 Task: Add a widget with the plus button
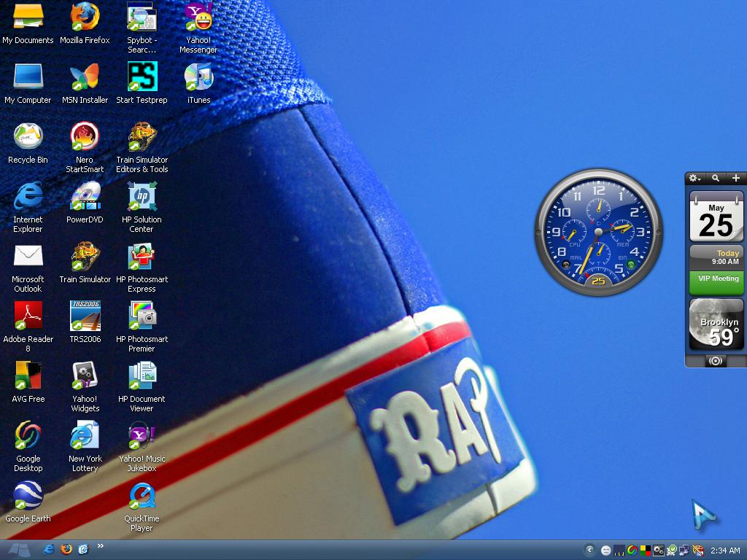(735, 178)
